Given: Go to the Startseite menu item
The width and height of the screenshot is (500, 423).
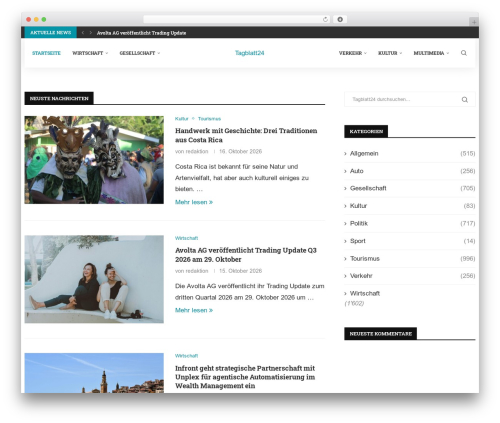Looking at the screenshot, I should [46, 53].
